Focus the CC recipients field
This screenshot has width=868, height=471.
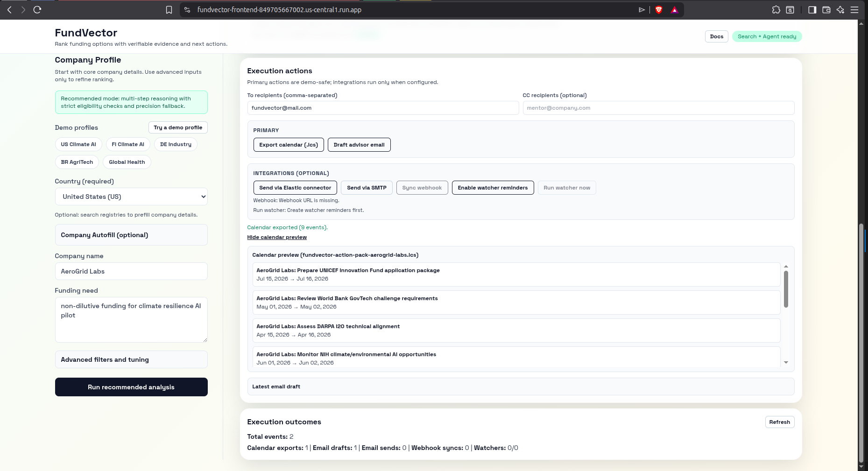pos(658,108)
